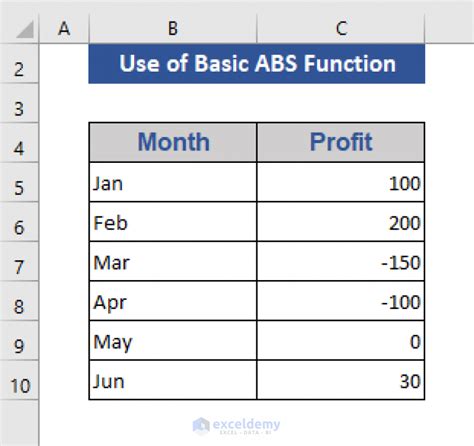Select the Jun cell
The width and height of the screenshot is (474, 446).
tap(173, 380)
